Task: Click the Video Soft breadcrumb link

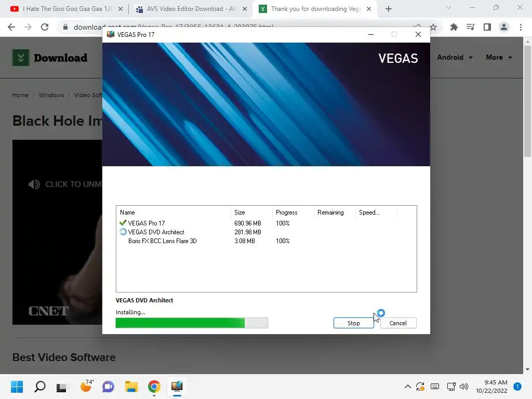Action: click(88, 95)
